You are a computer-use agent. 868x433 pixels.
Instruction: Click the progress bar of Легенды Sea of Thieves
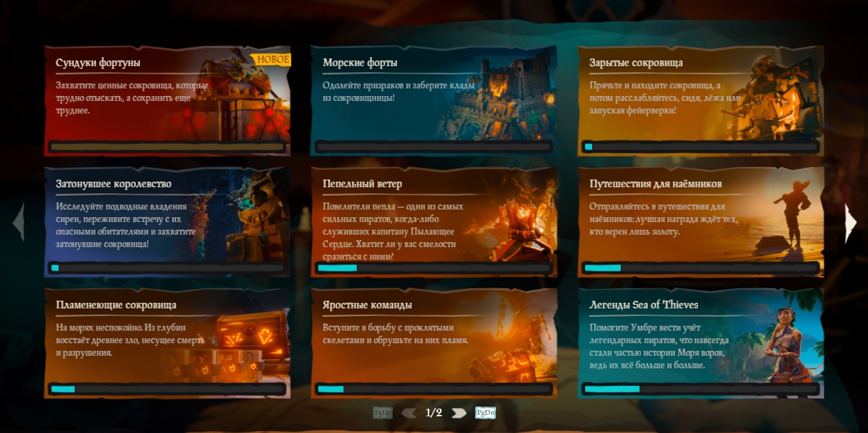point(701,388)
